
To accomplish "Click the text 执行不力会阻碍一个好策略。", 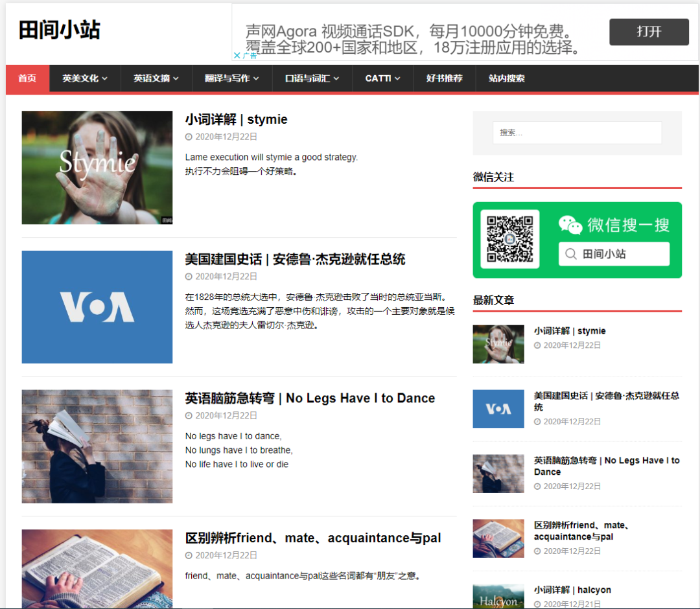I will pos(242,171).
